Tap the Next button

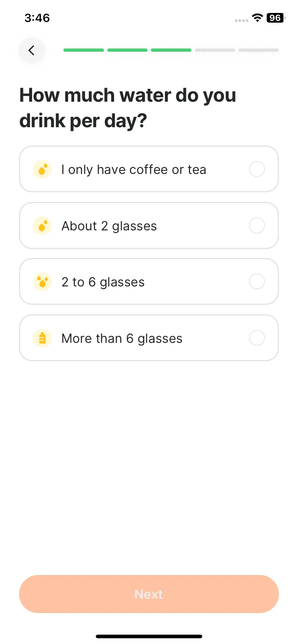tap(149, 594)
